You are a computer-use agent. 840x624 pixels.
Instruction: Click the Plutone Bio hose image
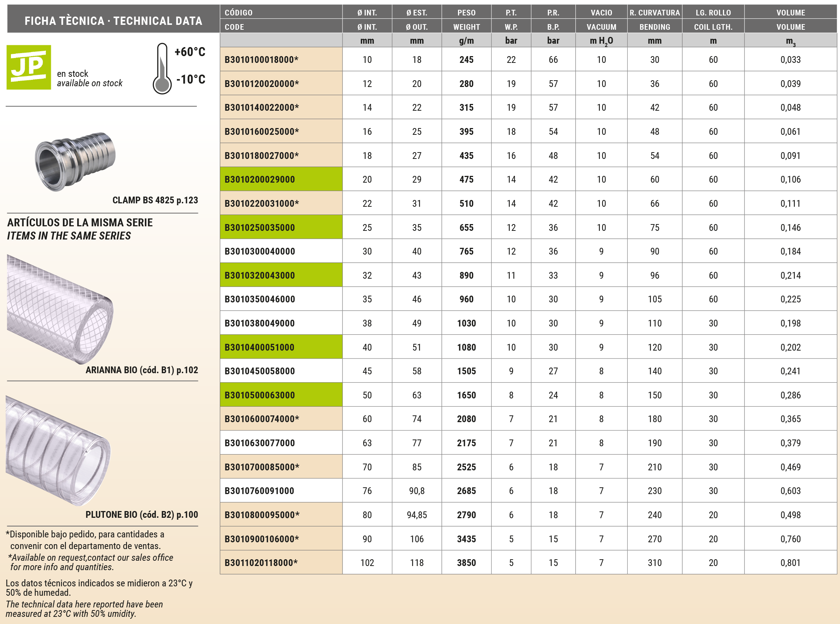[58, 450]
